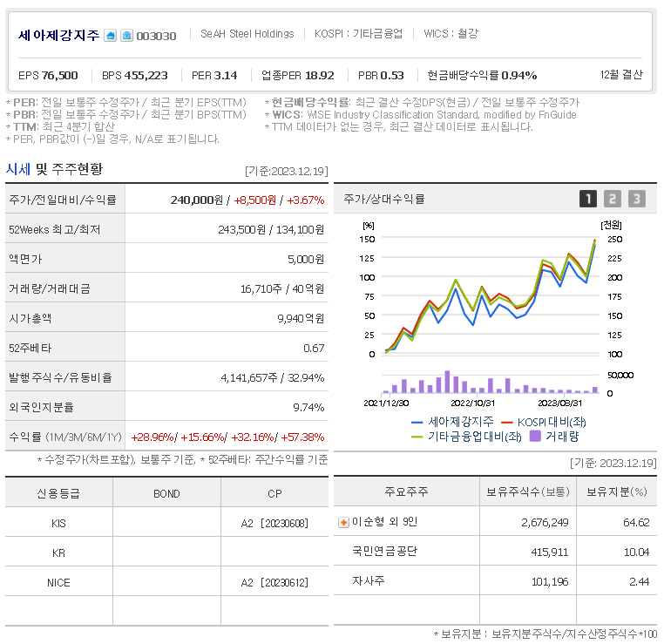Screen dimensions: 664x644
Task: Click the 시세 및 주주현황 heading
Action: (54, 169)
